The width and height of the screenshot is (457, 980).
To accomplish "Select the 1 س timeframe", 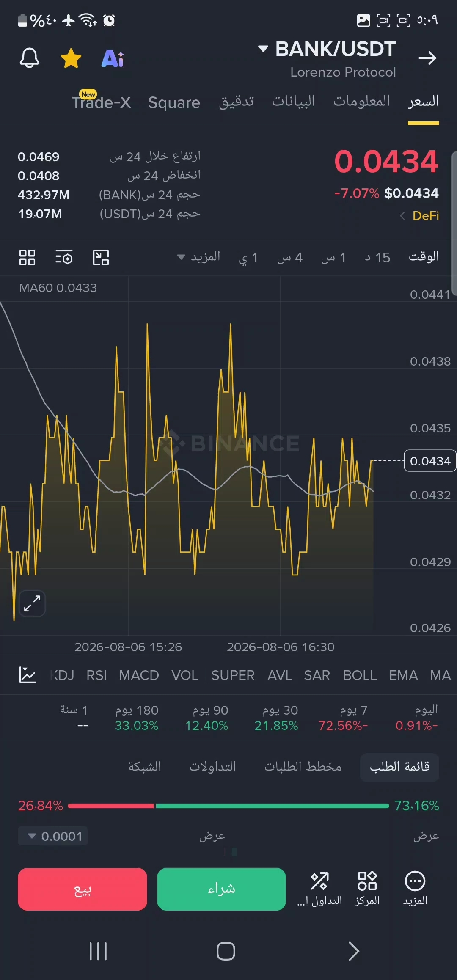I will point(333,257).
